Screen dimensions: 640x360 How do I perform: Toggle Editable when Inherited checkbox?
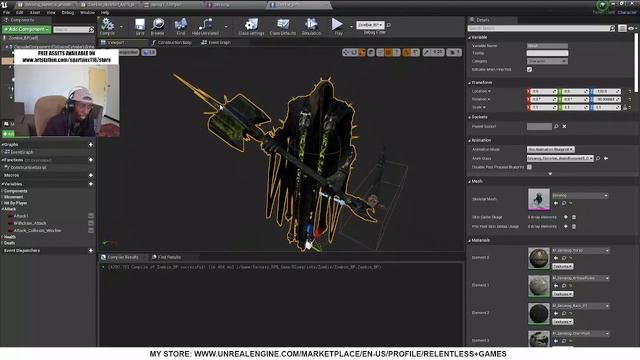coord(529,69)
